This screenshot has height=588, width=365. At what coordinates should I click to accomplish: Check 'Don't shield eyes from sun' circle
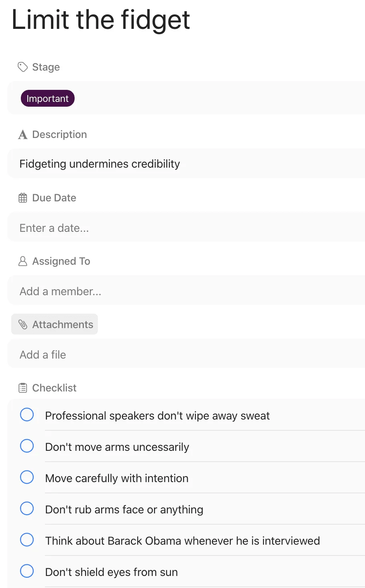click(x=27, y=571)
